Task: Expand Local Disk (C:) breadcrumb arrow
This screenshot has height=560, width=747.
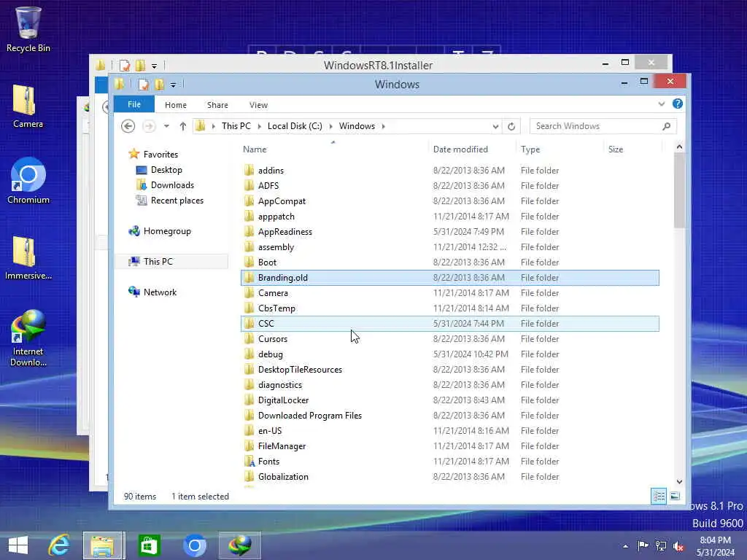Action: coord(330,126)
